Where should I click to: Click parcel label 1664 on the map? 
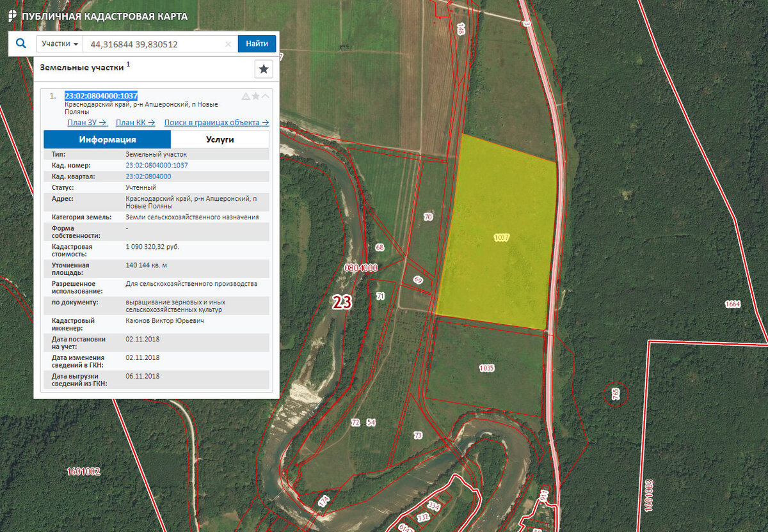[733, 304]
